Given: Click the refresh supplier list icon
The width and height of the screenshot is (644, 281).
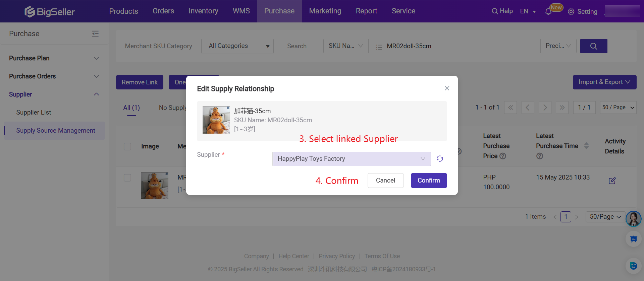Looking at the screenshot, I should 440,159.
